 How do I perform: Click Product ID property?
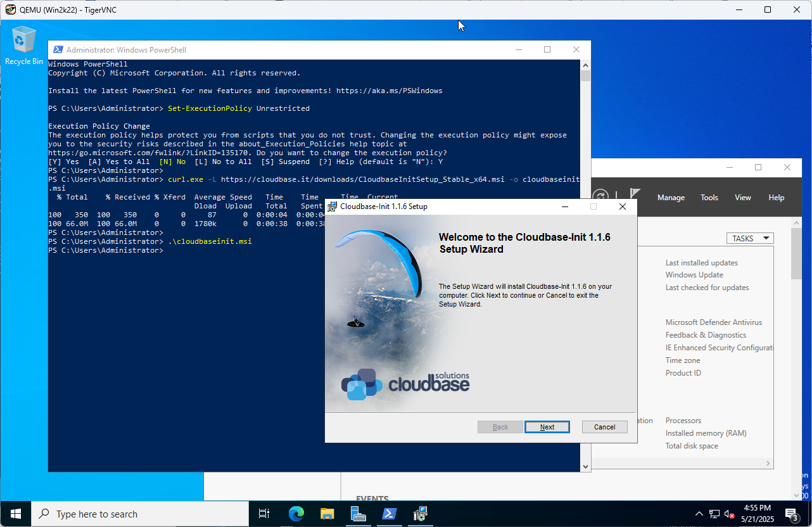[x=683, y=373]
